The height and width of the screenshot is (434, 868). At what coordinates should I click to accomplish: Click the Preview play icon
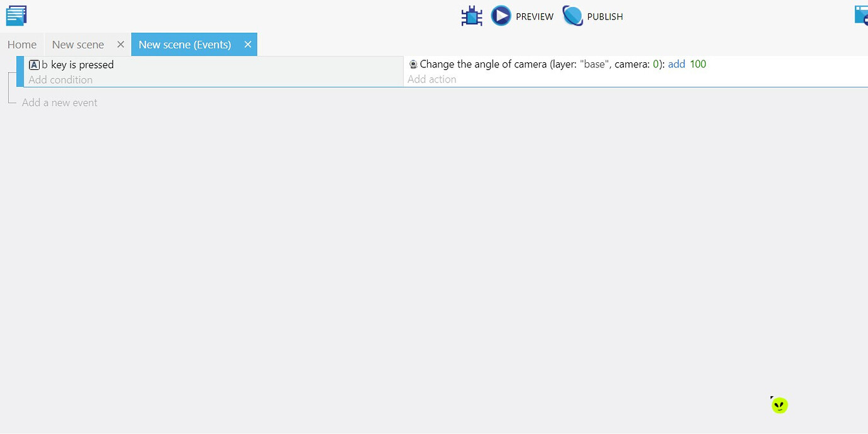click(x=501, y=16)
